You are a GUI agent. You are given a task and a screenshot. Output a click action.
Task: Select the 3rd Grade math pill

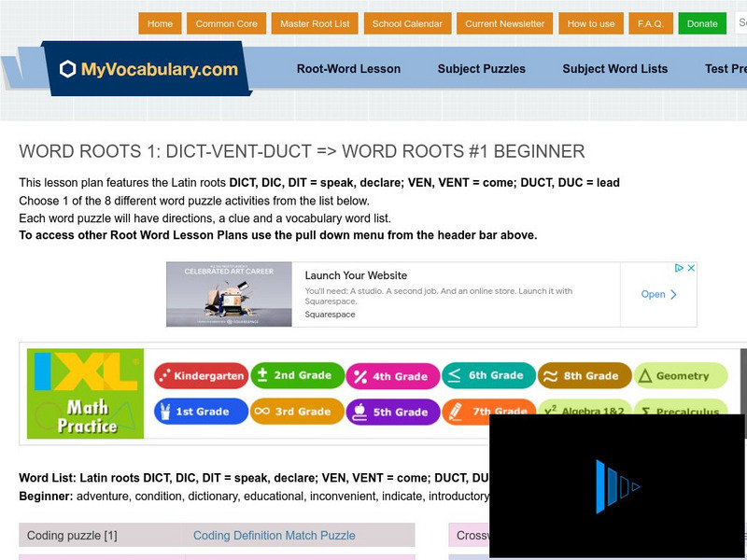297,412
